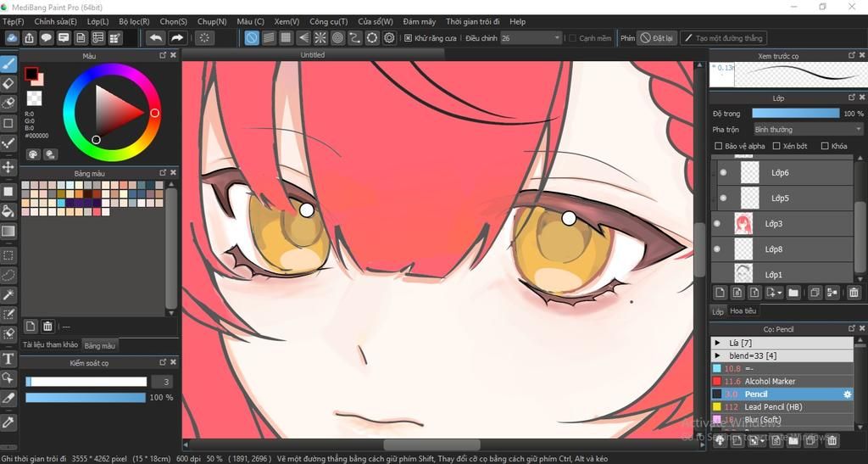Hide layer Lớp3 visibility

(717, 224)
